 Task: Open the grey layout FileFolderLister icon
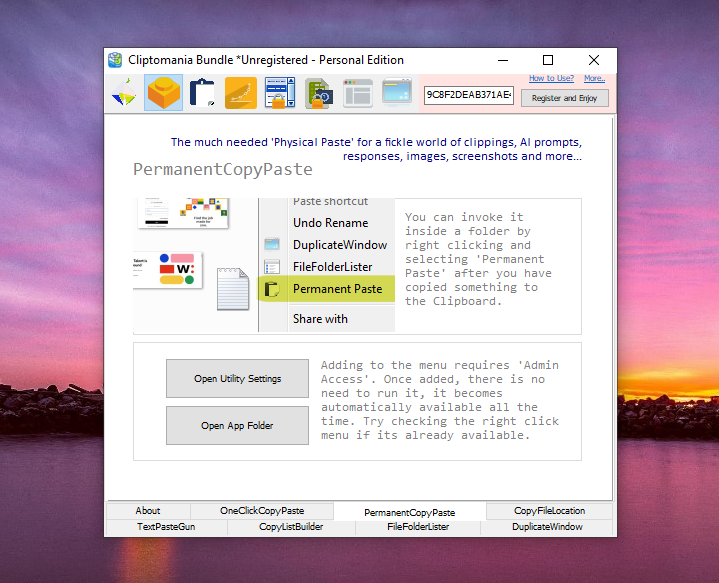pyautogui.click(x=358, y=93)
